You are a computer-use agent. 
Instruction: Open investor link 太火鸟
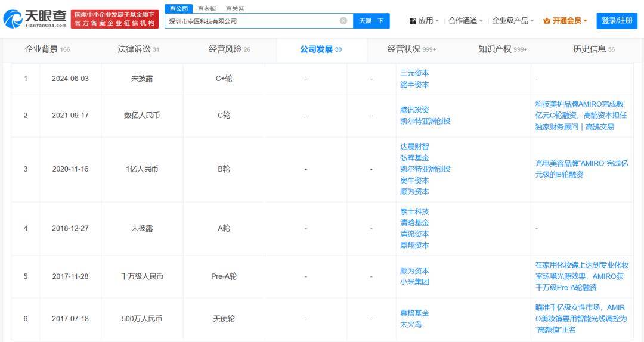point(411,324)
